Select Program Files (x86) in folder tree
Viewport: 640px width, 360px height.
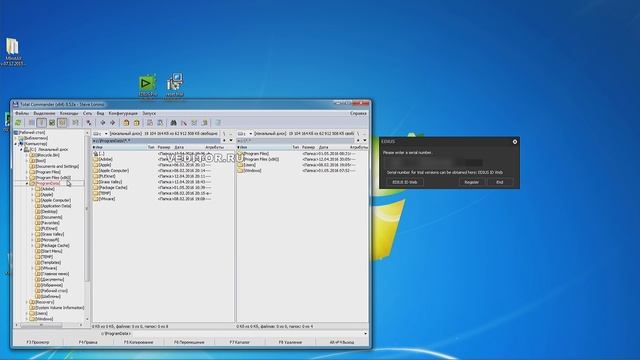click(x=53, y=178)
